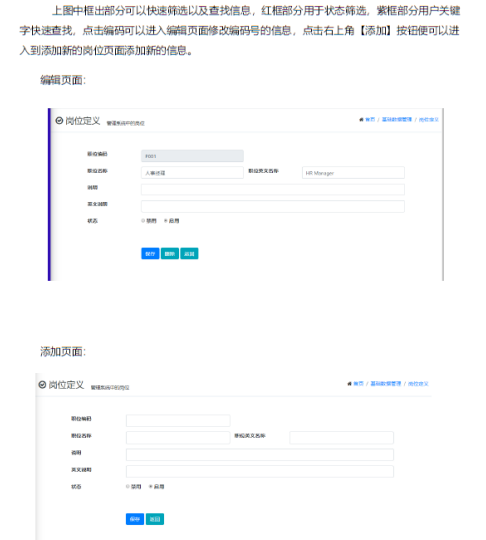Open 基础数据管理 in the edit page breadcrumb
The image size is (486, 540).
point(397,120)
